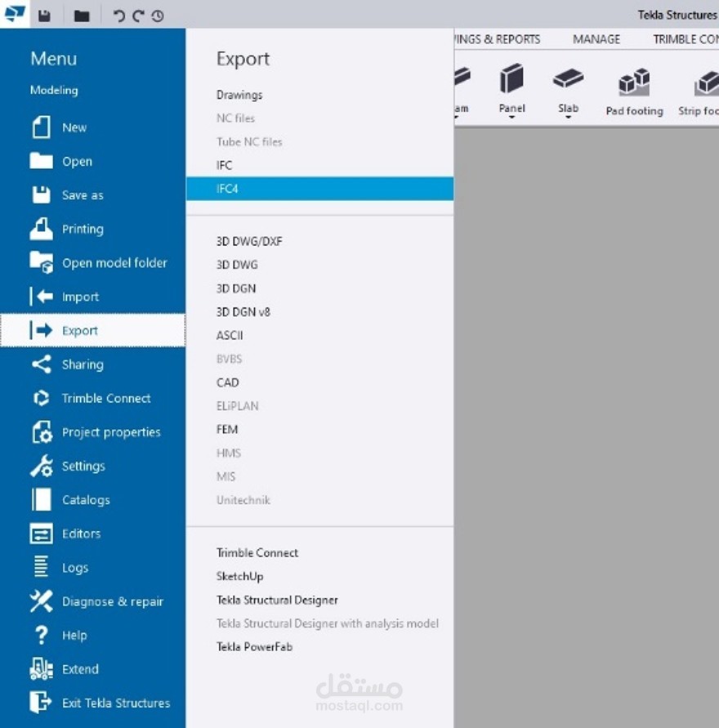Click the Project properties icon
Screen dimensions: 719x728
coord(42,431)
